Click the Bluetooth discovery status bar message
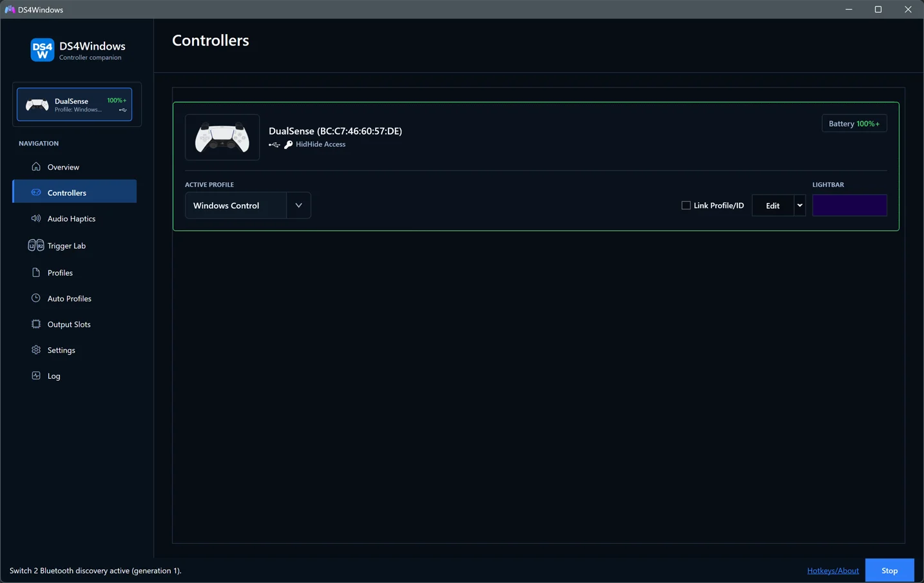The image size is (924, 583). [x=95, y=571]
